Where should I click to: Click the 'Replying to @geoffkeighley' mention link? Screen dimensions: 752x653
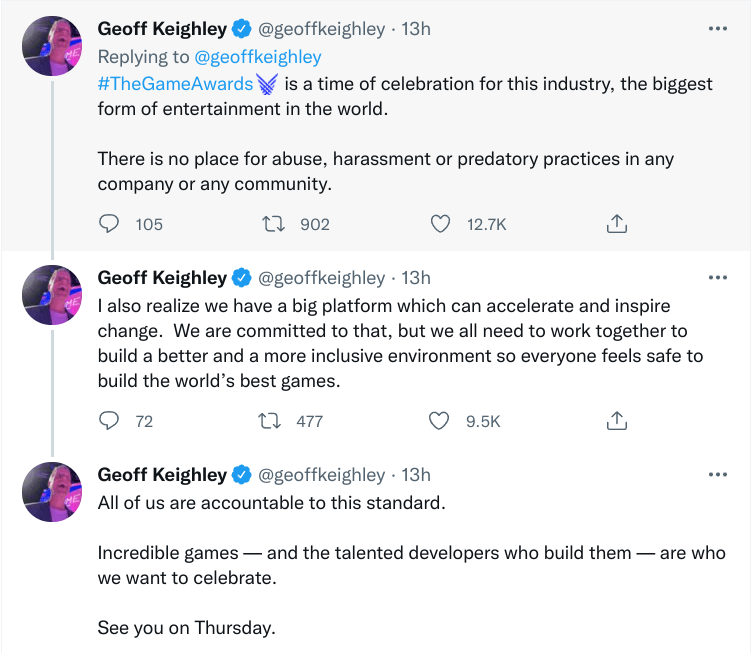[x=258, y=57]
